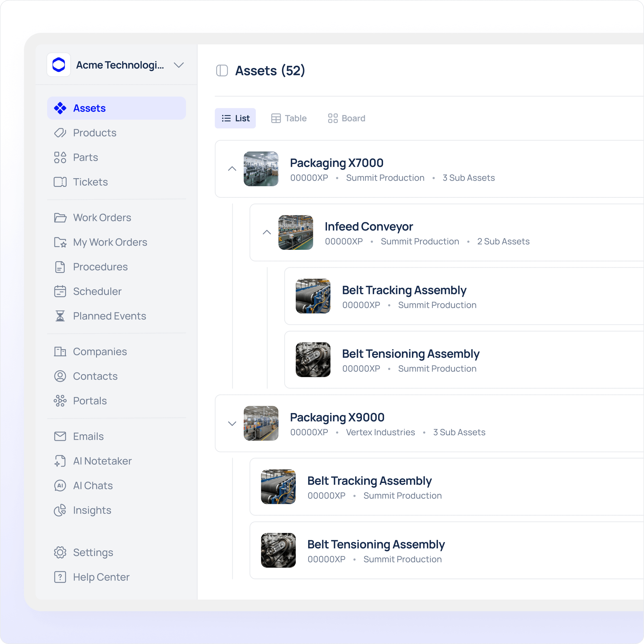The width and height of the screenshot is (644, 644).
Task: Open Portals icon in sidebar
Action: pyautogui.click(x=60, y=401)
